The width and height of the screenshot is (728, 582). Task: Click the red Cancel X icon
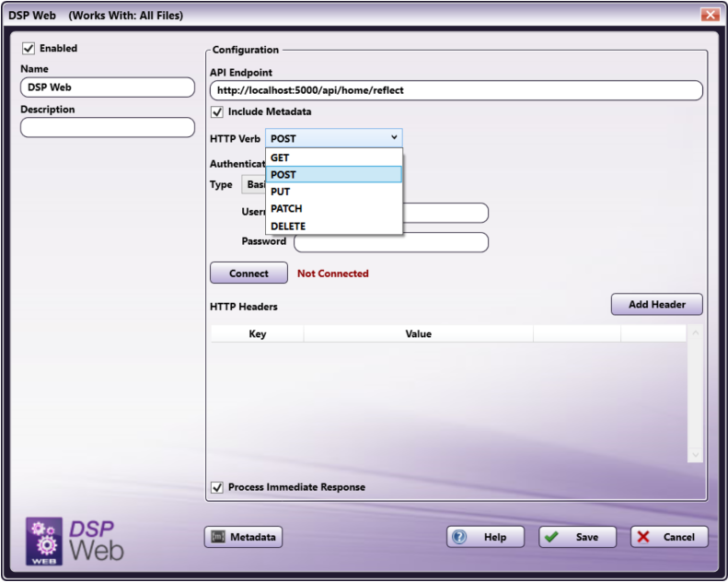pyautogui.click(x=644, y=537)
